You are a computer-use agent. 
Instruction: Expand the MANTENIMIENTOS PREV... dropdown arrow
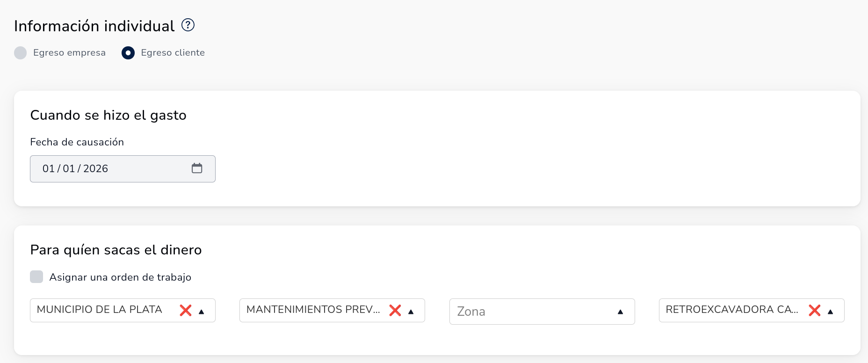click(411, 312)
